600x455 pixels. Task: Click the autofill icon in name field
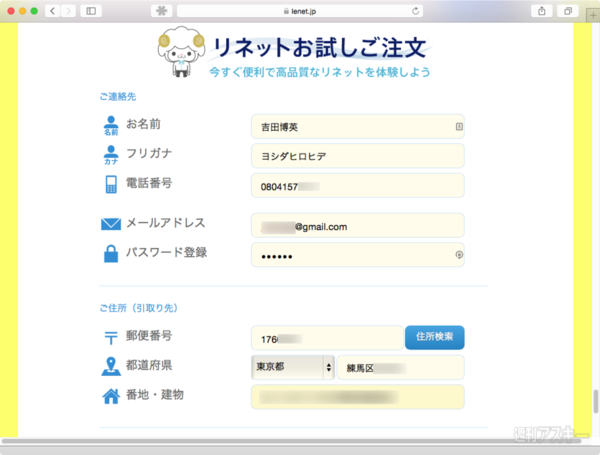[459, 126]
